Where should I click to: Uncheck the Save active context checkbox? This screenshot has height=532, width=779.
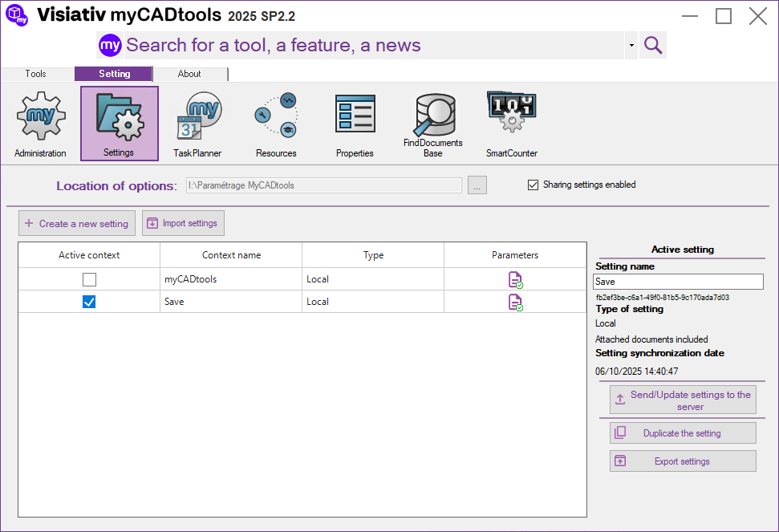89,302
